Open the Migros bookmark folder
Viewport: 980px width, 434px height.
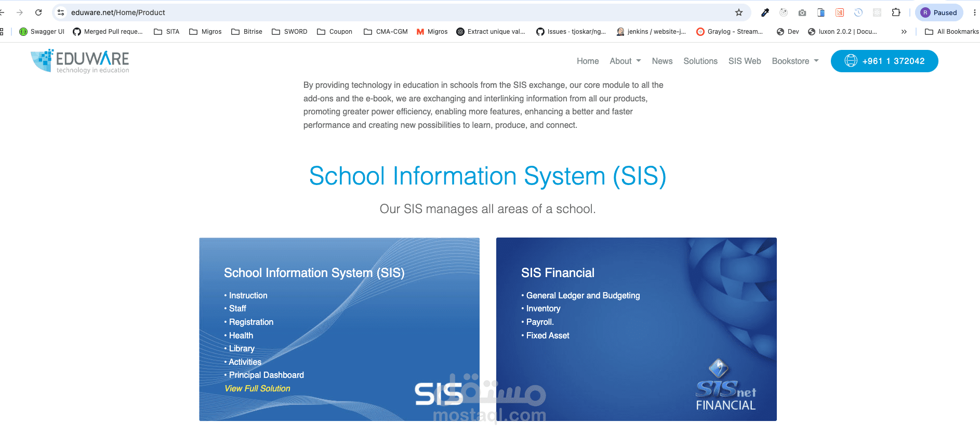(x=205, y=32)
